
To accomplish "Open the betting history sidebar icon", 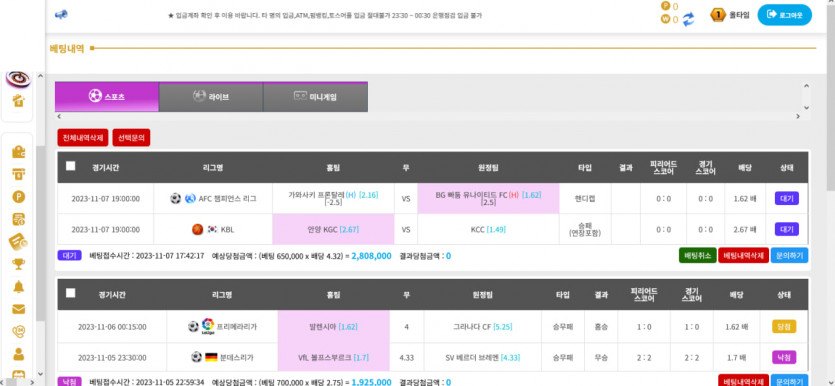I will [19, 219].
